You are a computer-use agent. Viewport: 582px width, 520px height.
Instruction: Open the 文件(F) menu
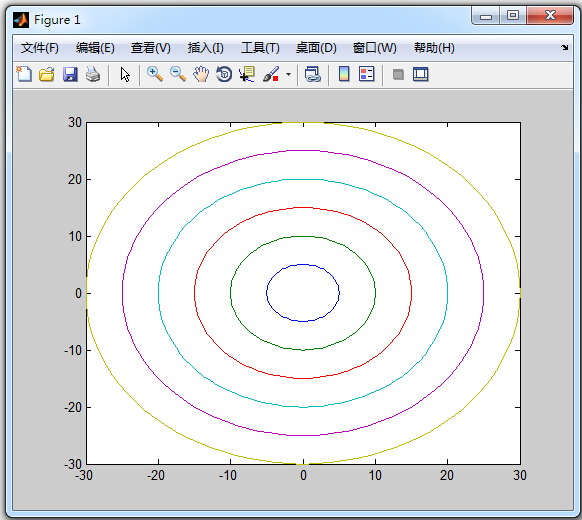tap(40, 48)
